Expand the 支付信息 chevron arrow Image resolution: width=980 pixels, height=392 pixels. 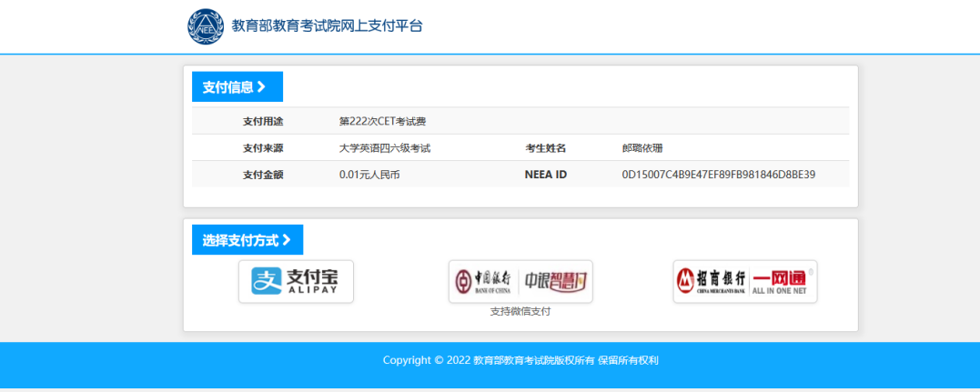click(x=261, y=87)
